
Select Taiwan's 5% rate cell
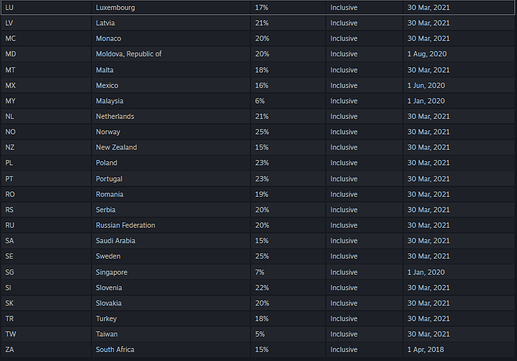(x=288, y=334)
